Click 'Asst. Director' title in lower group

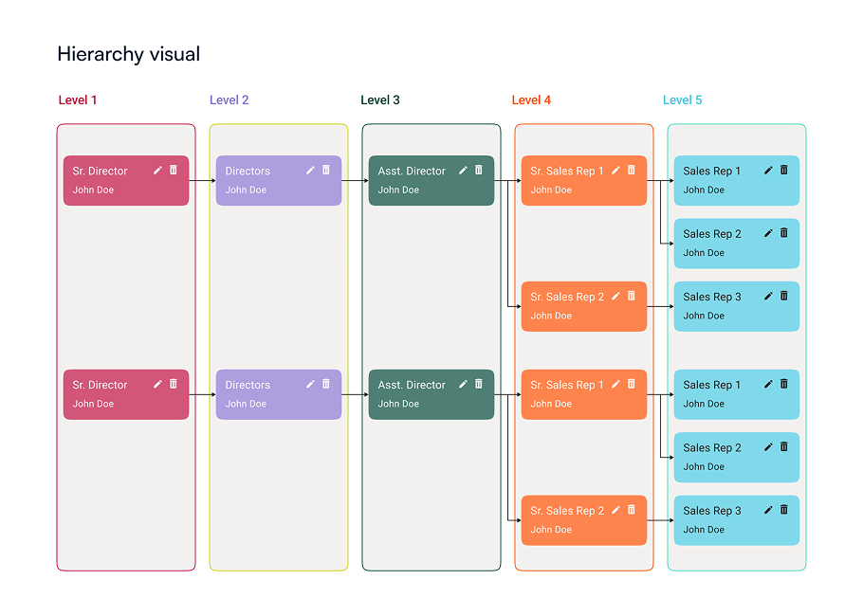click(x=412, y=385)
